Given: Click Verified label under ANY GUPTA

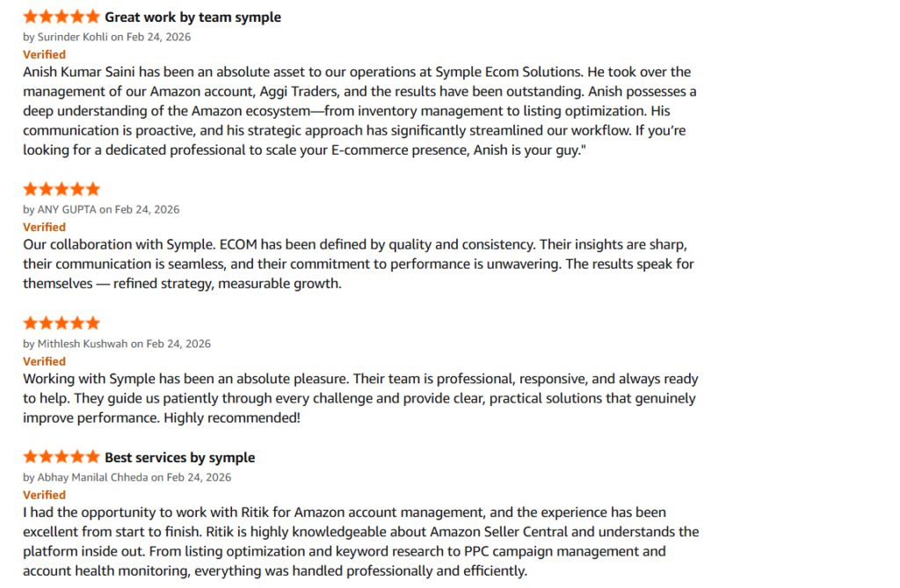Looking at the screenshot, I should [x=44, y=227].
